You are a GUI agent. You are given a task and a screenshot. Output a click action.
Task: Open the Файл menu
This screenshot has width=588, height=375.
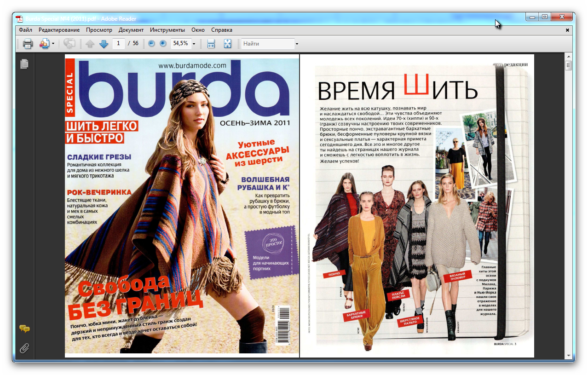click(x=26, y=30)
